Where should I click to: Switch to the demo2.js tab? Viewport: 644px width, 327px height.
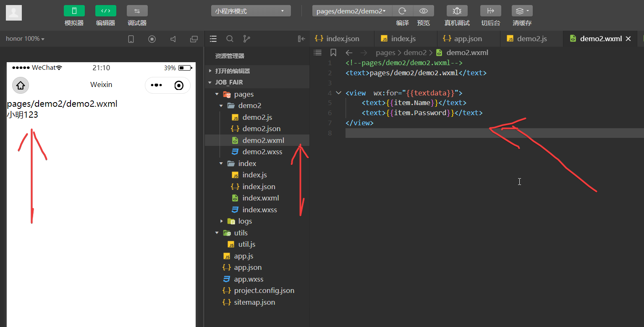point(531,39)
